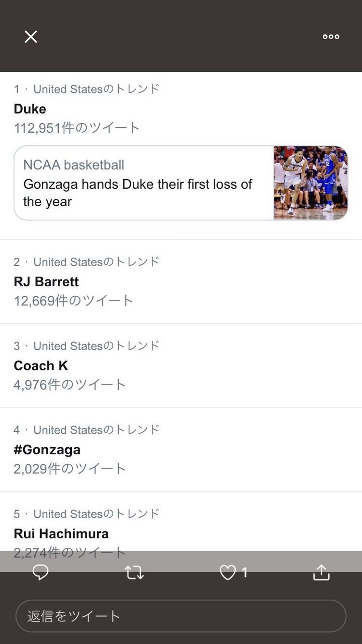The image size is (362, 644).
Task: Open the #Gonzaga hashtag trend
Action: (x=47, y=450)
